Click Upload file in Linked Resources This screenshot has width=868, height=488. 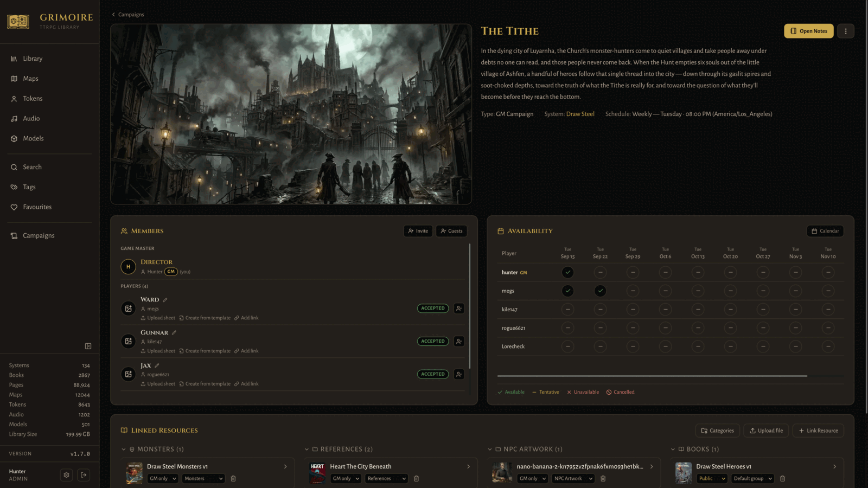coord(766,431)
